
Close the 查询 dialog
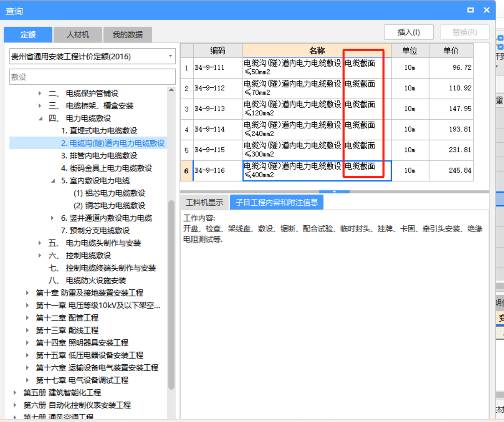tap(487, 10)
